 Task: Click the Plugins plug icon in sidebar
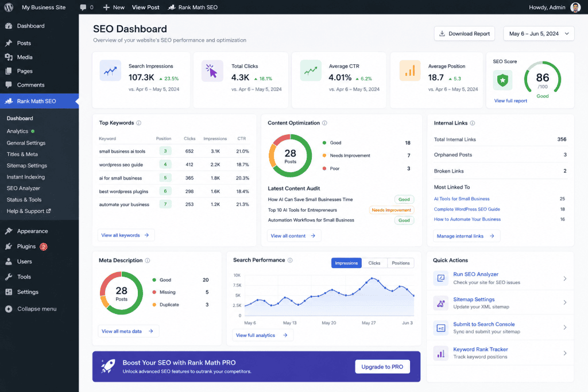click(9, 246)
